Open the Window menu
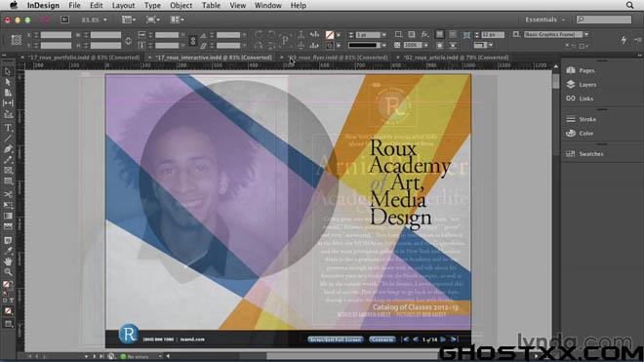This screenshot has width=644, height=362. [x=268, y=5]
